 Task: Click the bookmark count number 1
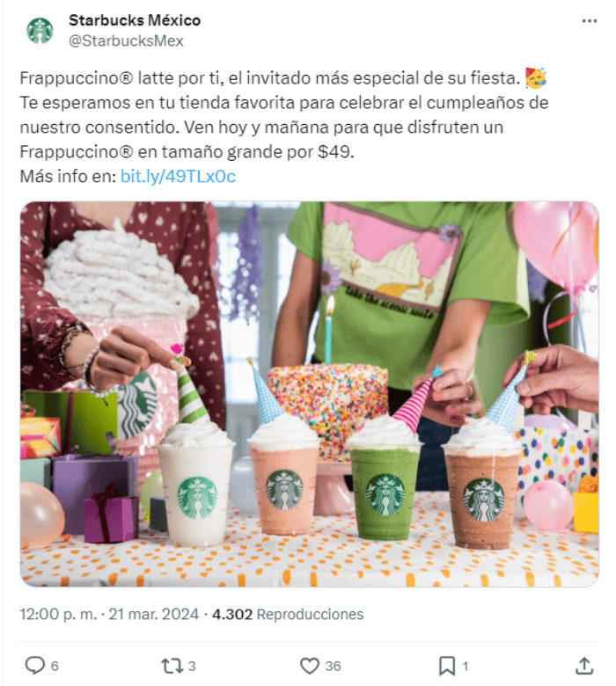(x=466, y=667)
